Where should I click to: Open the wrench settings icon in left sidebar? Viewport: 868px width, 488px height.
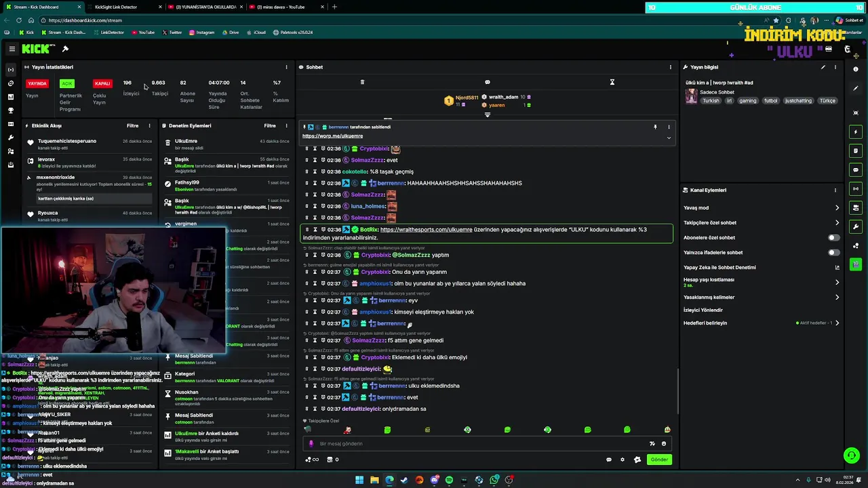(x=10, y=138)
